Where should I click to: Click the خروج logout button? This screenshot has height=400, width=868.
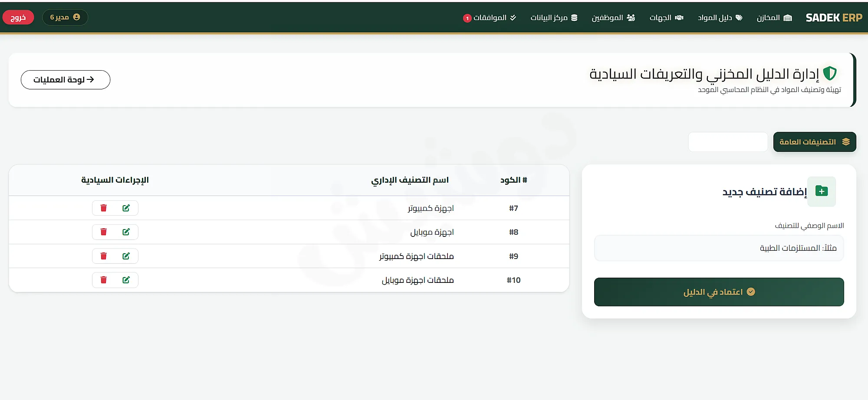point(18,17)
